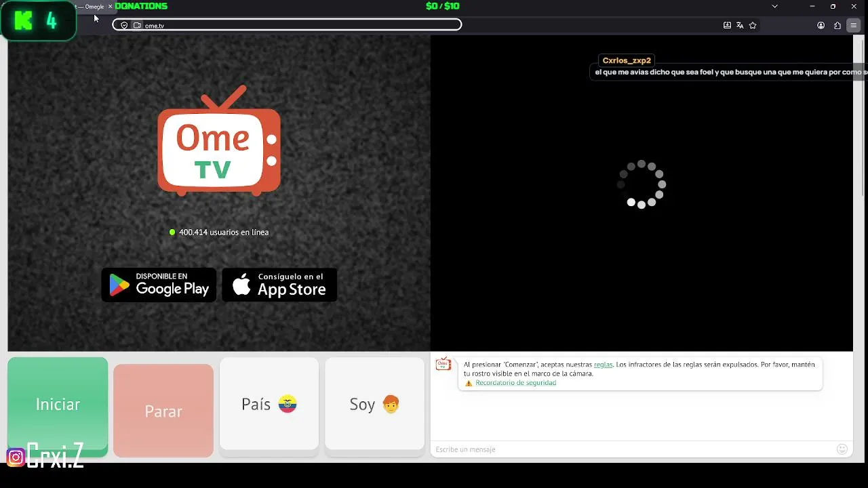
Task: Click the message input field
Action: point(634,449)
